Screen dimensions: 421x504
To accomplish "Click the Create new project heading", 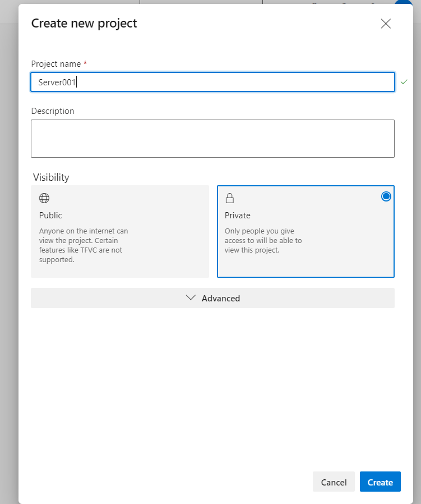I will coord(84,23).
